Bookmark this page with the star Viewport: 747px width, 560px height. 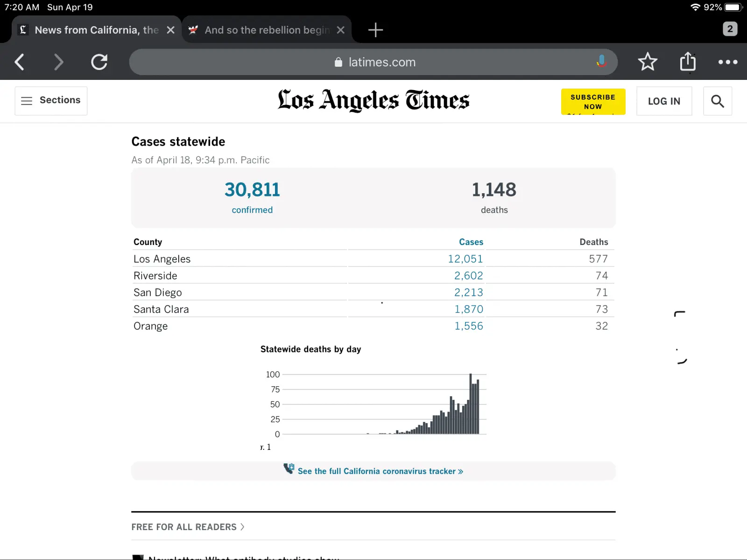click(x=648, y=62)
